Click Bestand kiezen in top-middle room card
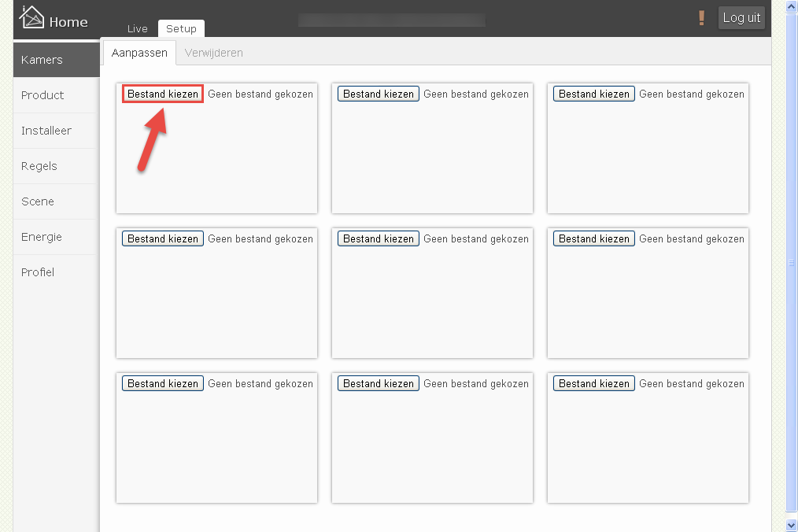Image resolution: width=798 pixels, height=532 pixels. pos(378,94)
